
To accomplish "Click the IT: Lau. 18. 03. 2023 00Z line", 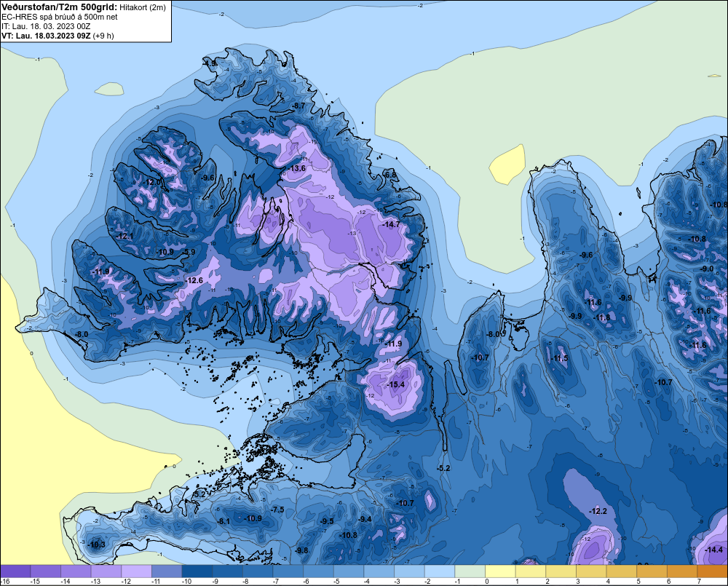I will 46,26.
